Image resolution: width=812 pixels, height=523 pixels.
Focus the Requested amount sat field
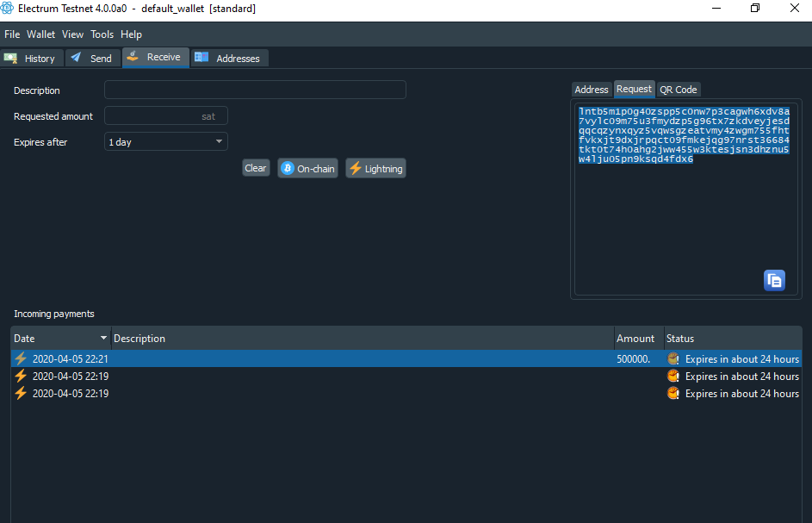pos(165,115)
